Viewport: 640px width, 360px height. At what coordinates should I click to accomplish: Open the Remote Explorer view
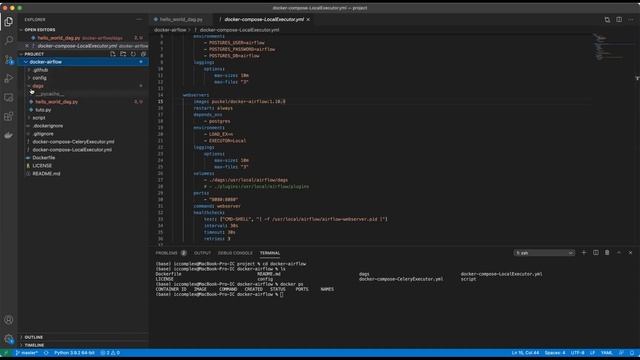pyautogui.click(x=9, y=98)
